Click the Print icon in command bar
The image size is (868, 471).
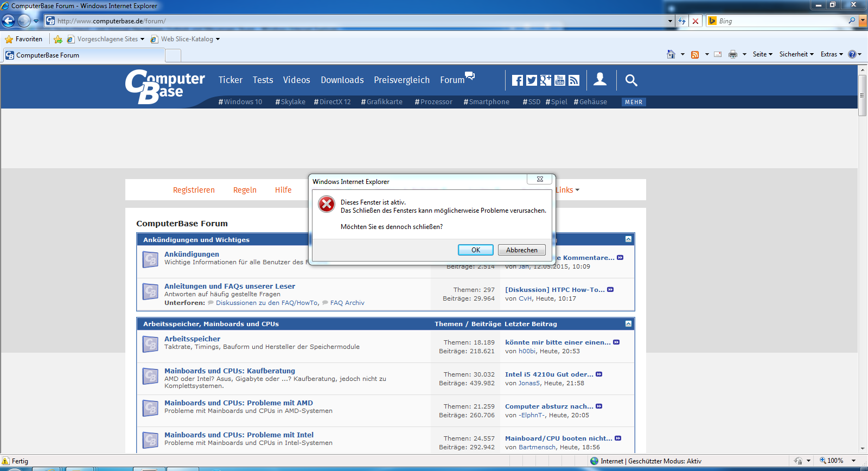point(733,54)
